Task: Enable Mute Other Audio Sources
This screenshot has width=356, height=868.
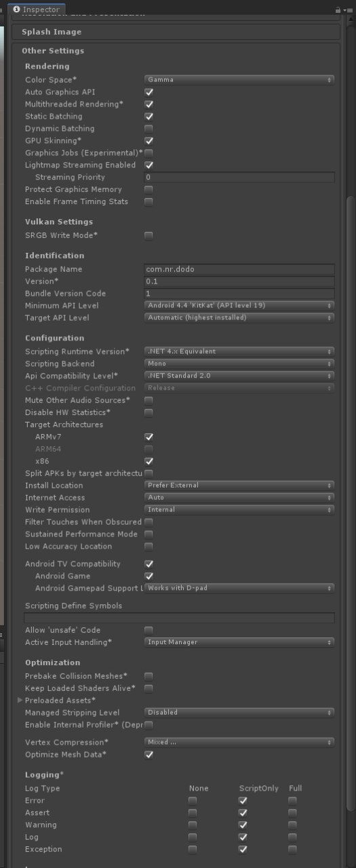Action: (149, 401)
